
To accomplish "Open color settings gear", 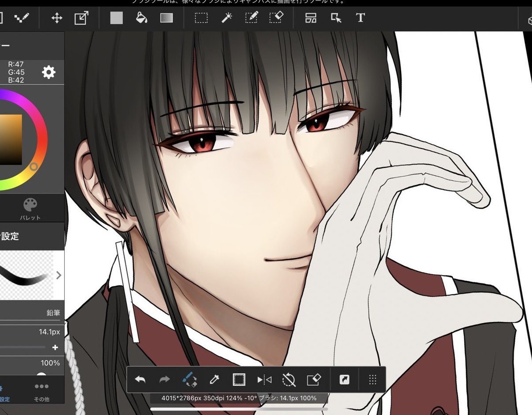I will pyautogui.click(x=49, y=72).
